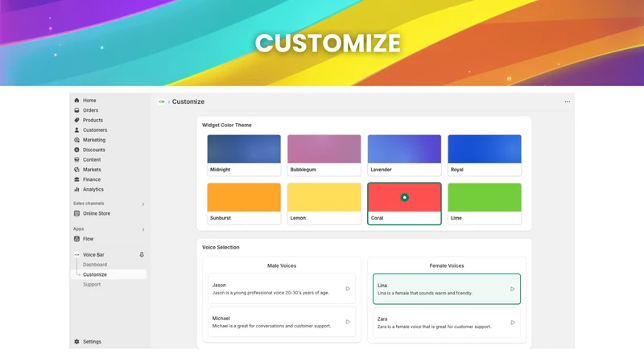Pick the Lime green theme
644x362 pixels.
(485, 204)
